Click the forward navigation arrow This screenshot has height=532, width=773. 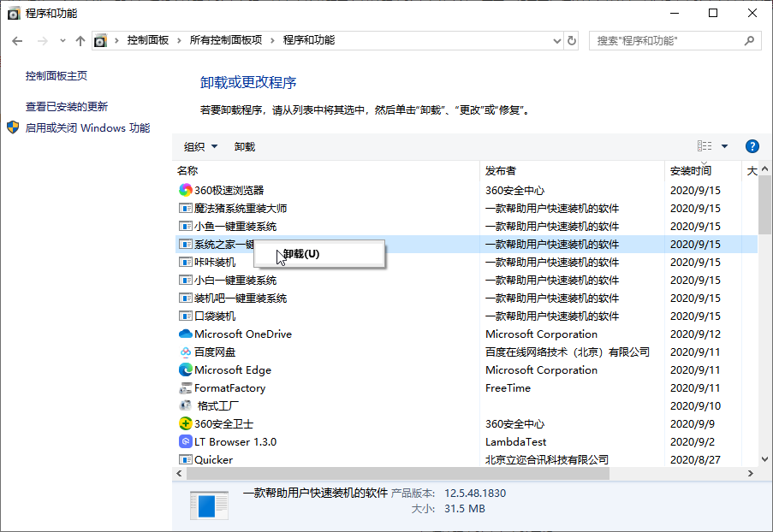43,41
